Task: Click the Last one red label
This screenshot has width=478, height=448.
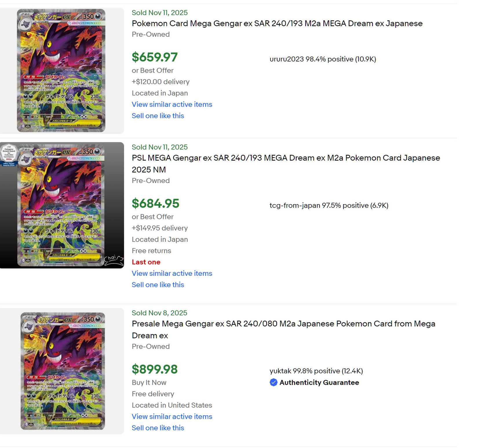Action: click(146, 262)
